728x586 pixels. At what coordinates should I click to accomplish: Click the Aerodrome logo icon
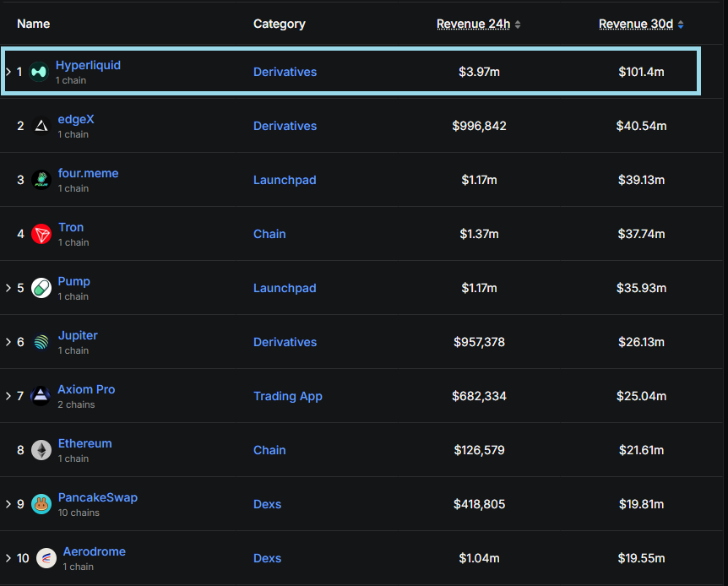[x=46, y=558]
